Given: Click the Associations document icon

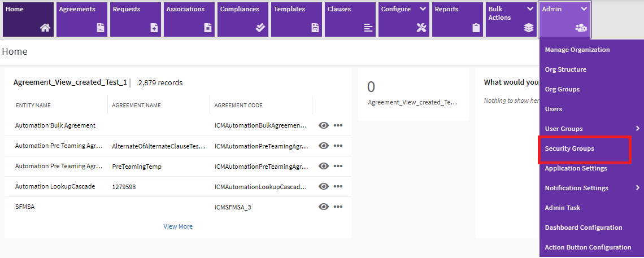Looking at the screenshot, I should (x=207, y=28).
